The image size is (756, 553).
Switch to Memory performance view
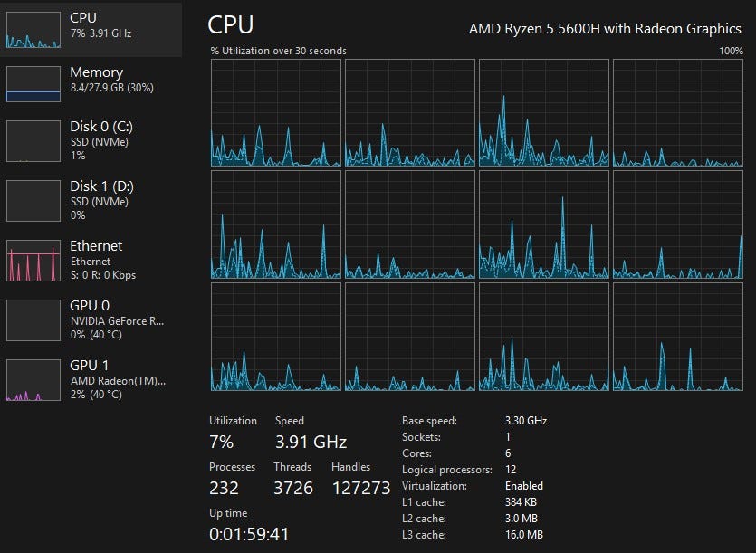(96, 72)
